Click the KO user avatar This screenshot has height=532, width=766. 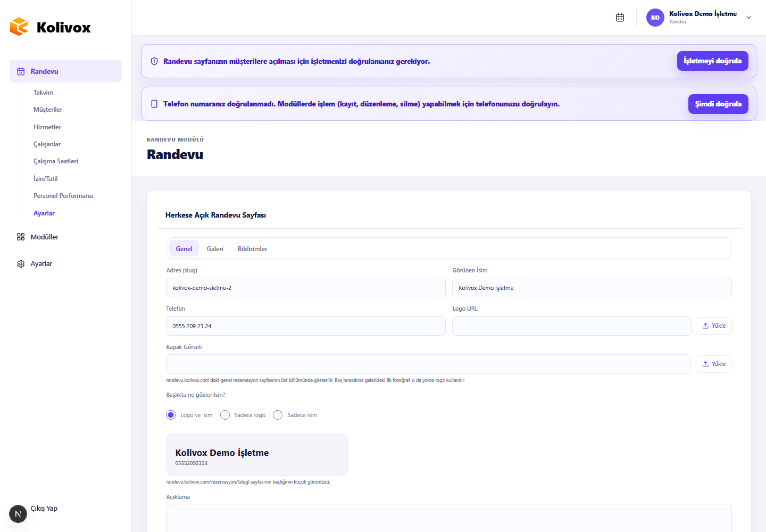pos(655,18)
